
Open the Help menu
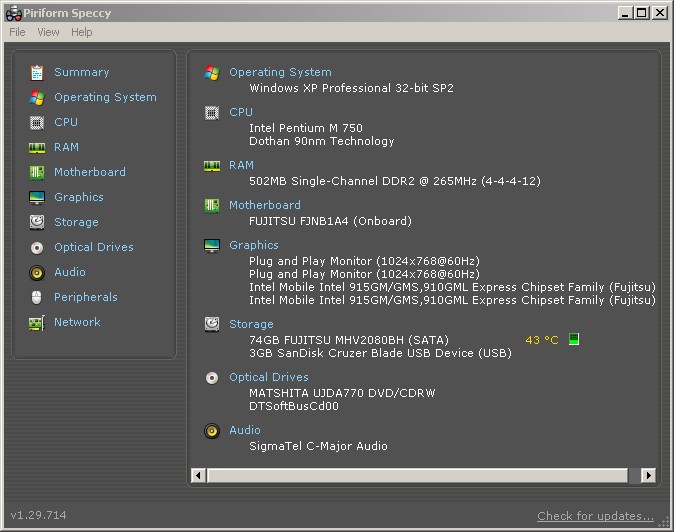82,32
